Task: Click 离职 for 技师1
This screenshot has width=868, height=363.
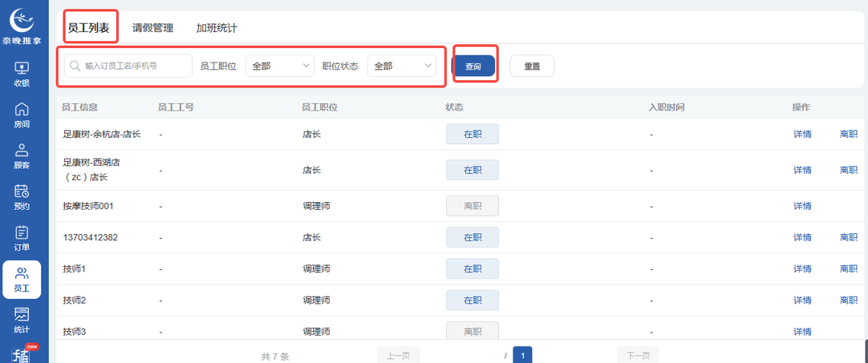Action: (849, 269)
